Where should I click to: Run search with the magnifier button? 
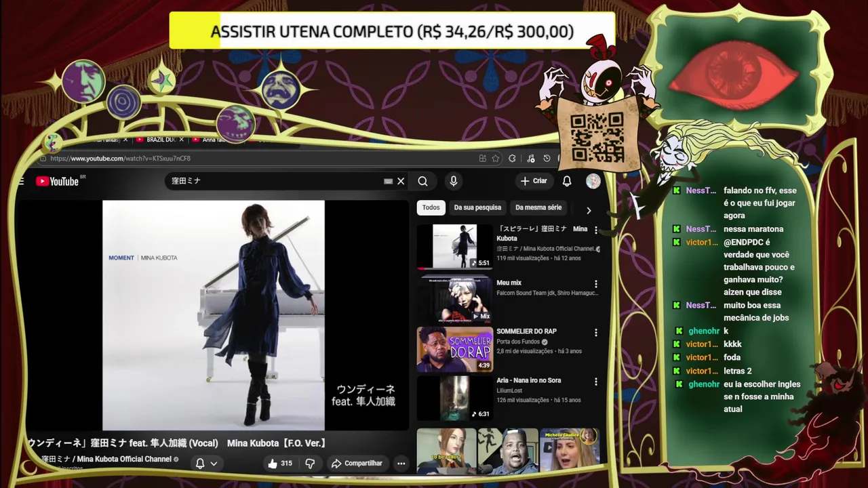click(x=422, y=181)
